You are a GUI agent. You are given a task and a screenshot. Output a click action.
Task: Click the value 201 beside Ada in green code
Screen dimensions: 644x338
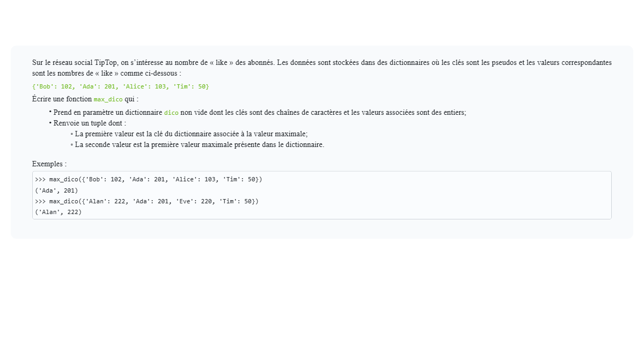click(110, 86)
